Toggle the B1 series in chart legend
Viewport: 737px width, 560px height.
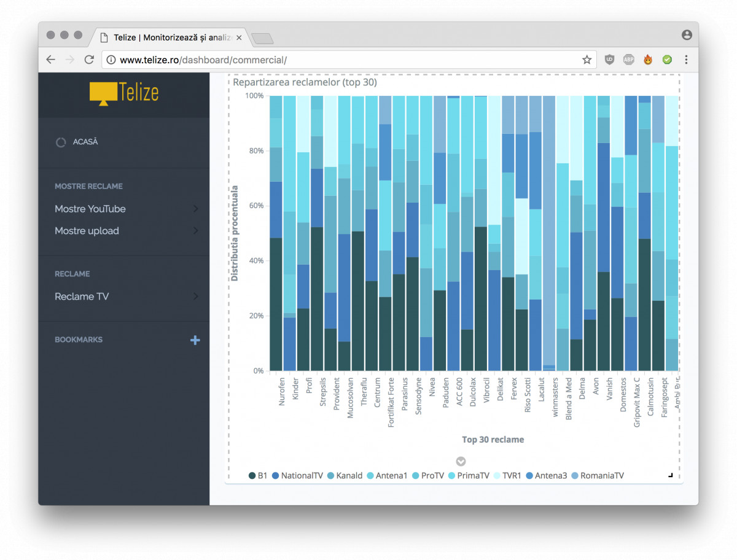click(258, 475)
